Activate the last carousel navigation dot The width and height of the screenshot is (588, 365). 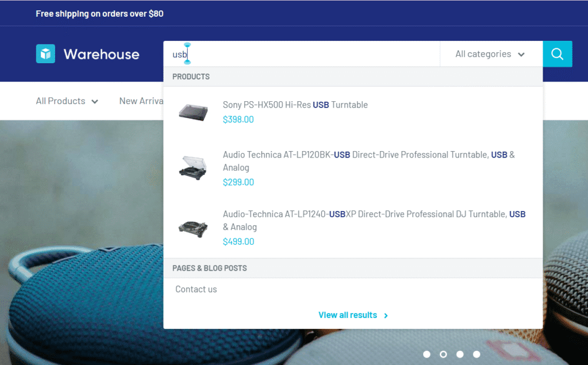tap(476, 354)
